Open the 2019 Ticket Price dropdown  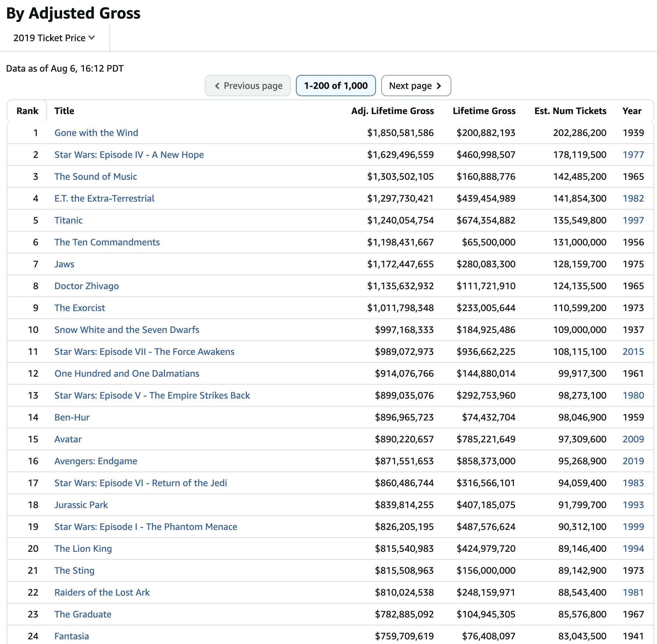click(54, 38)
